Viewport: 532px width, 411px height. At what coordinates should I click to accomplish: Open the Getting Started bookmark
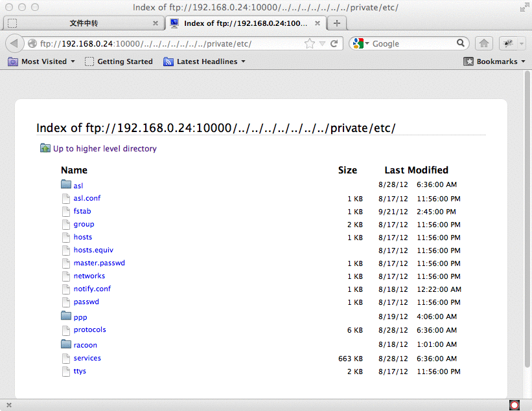(x=119, y=61)
